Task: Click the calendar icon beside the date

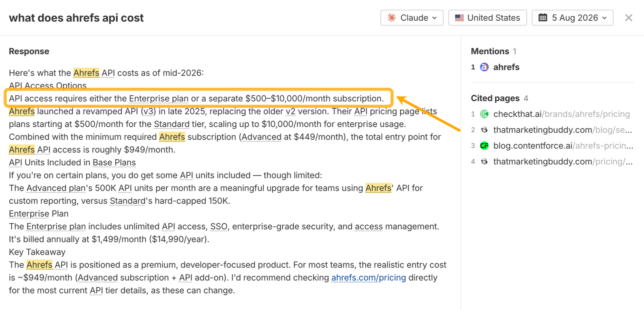Action: [543, 18]
